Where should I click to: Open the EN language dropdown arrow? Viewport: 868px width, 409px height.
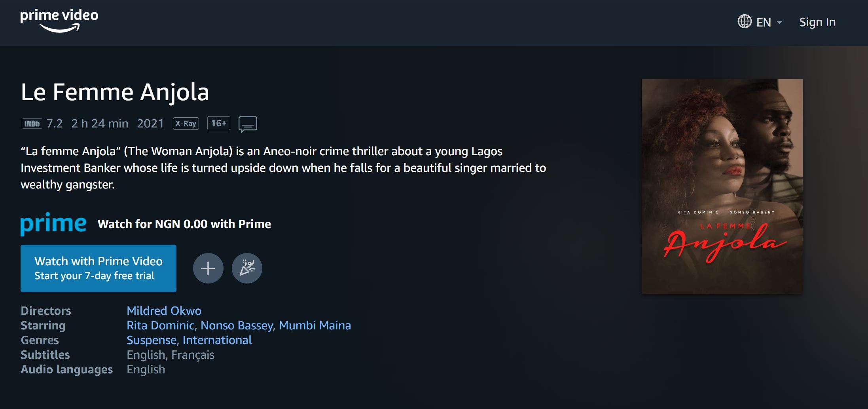tap(779, 22)
